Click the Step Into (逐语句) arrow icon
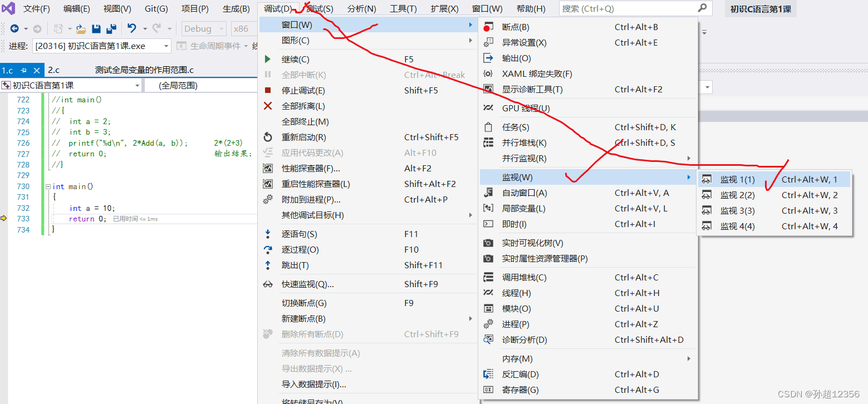 click(268, 234)
